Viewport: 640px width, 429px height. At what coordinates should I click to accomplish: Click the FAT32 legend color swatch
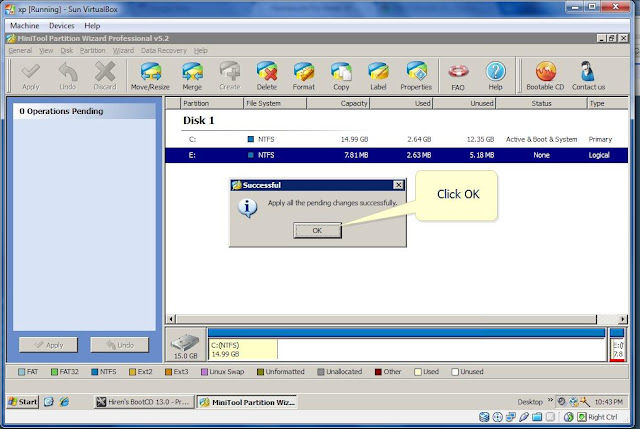[54, 372]
